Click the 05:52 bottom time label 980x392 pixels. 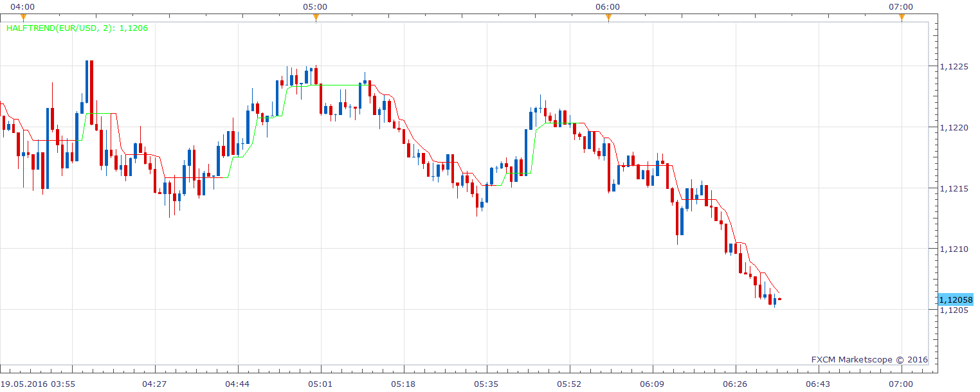tap(569, 384)
